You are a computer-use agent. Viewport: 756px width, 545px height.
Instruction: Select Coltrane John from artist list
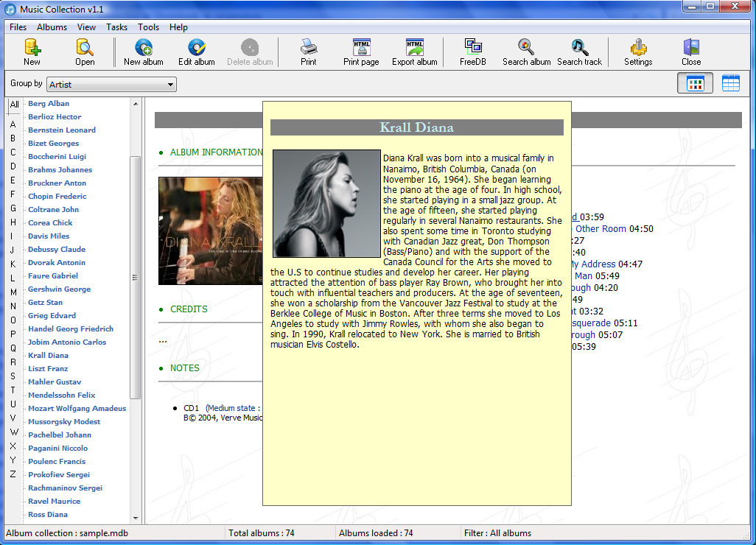click(x=53, y=210)
